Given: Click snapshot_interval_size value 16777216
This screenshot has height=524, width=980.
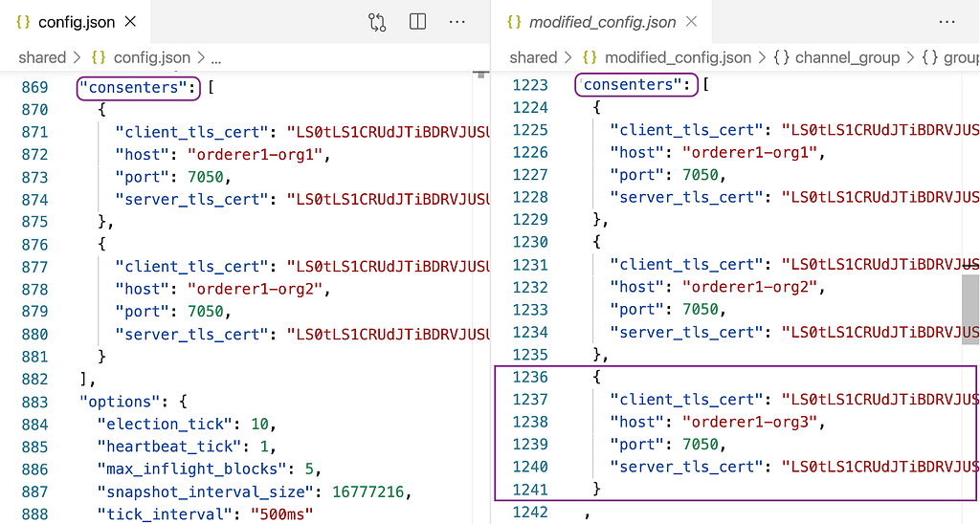Looking at the screenshot, I should [367, 492].
